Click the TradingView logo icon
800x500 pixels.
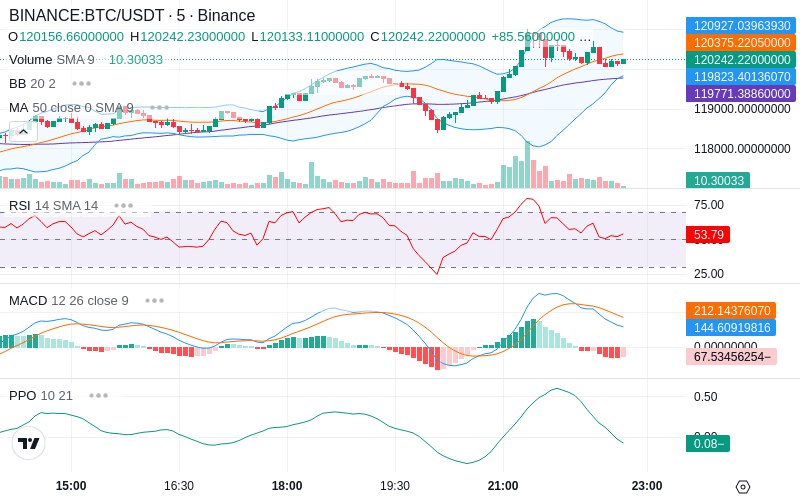(29, 443)
